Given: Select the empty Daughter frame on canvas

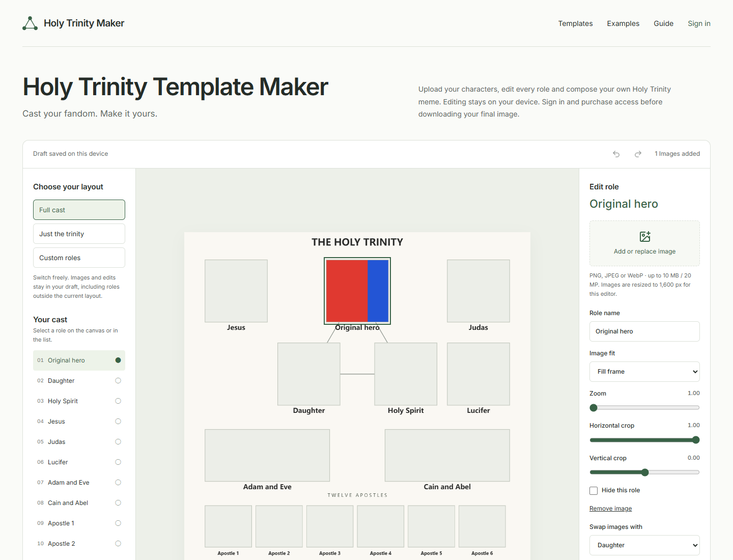Looking at the screenshot, I should point(309,374).
